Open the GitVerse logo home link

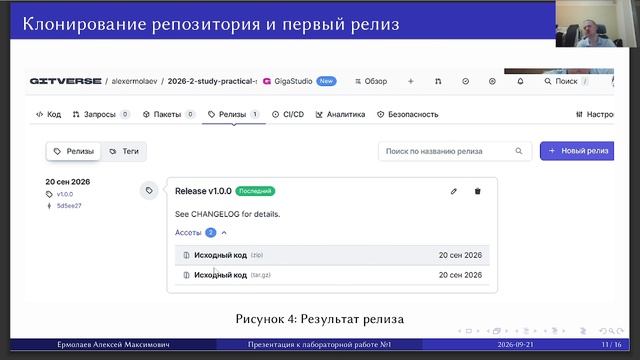(x=65, y=81)
